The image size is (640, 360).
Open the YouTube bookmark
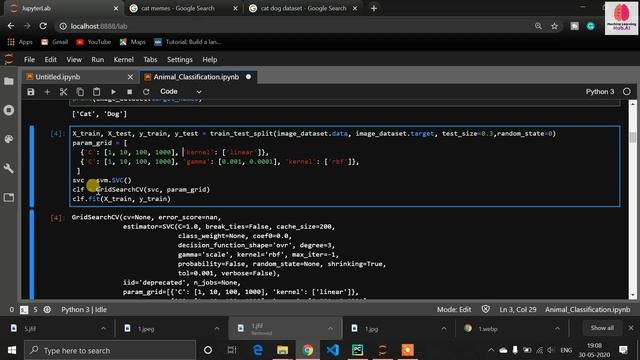coord(93,42)
